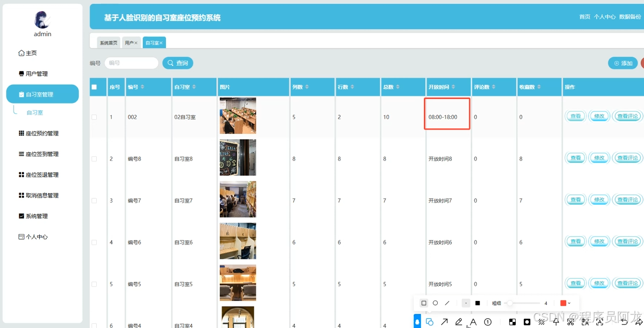Tick the checkbox for row 编号7
This screenshot has height=328, width=644.
[x=94, y=201]
